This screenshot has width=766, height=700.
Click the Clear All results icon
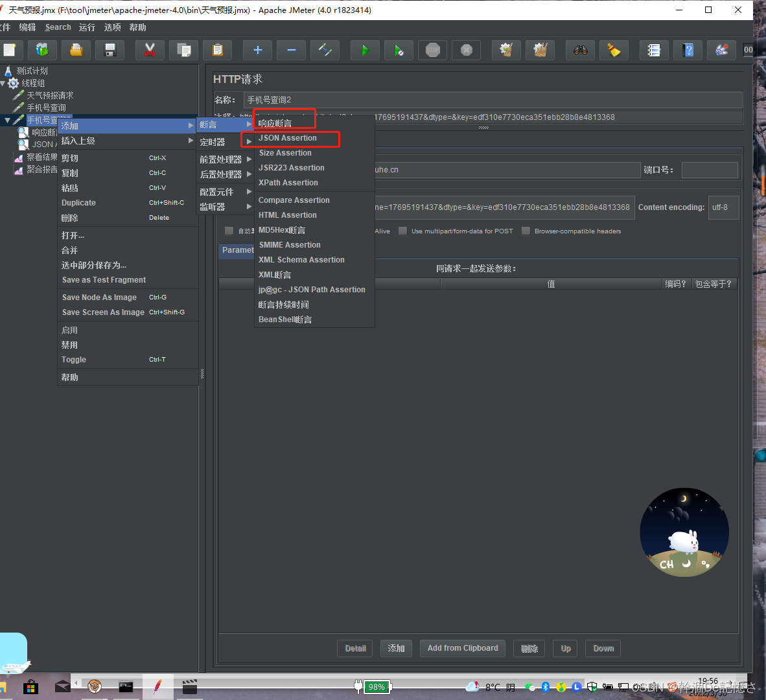coord(540,50)
